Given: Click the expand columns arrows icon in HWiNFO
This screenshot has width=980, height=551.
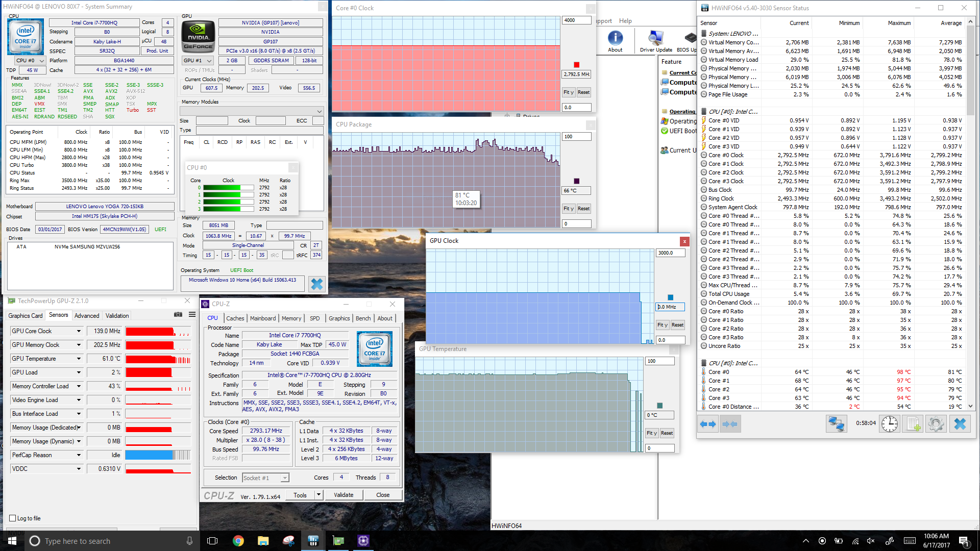Looking at the screenshot, I should click(708, 424).
